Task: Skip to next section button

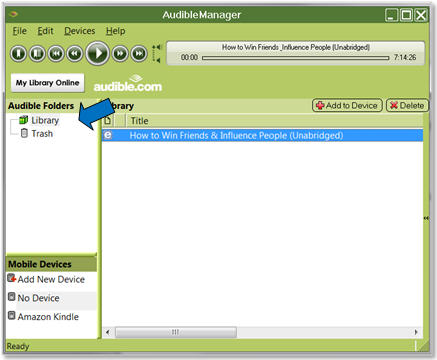Action: (x=139, y=53)
